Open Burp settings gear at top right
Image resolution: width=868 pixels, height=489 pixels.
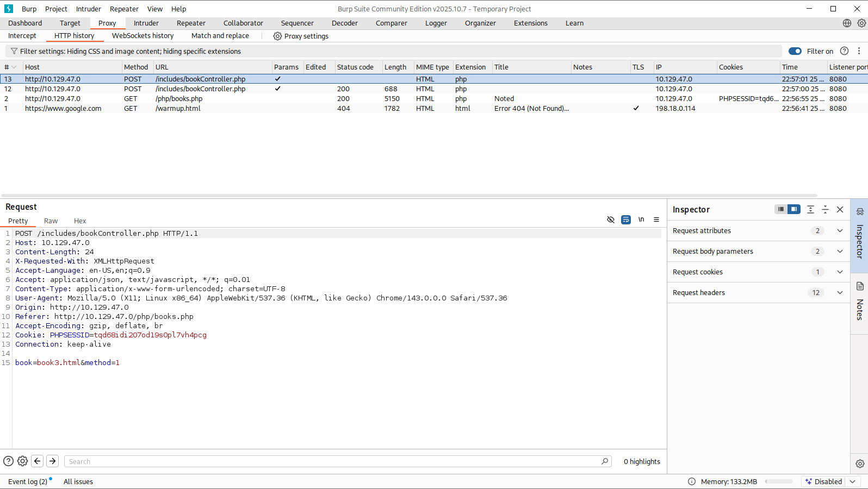tap(861, 23)
